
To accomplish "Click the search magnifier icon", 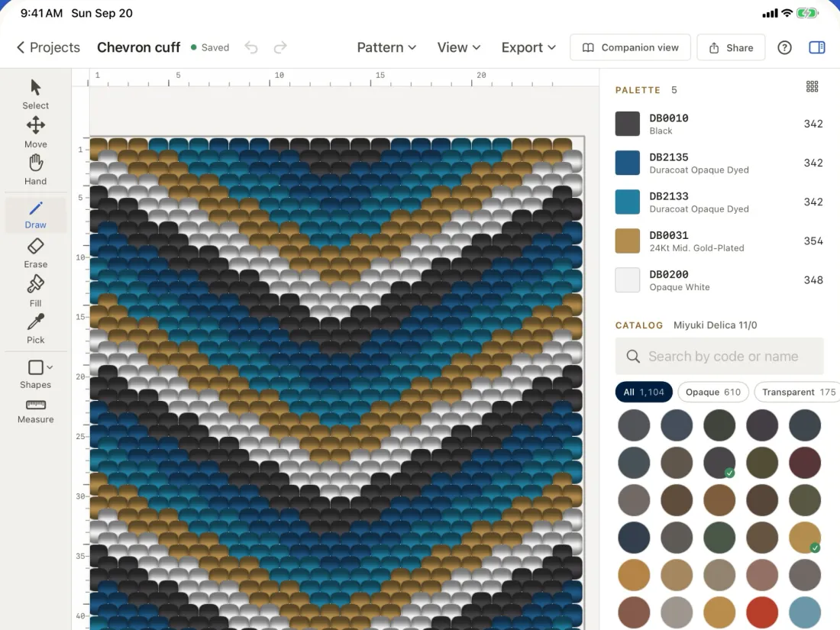I will (633, 357).
